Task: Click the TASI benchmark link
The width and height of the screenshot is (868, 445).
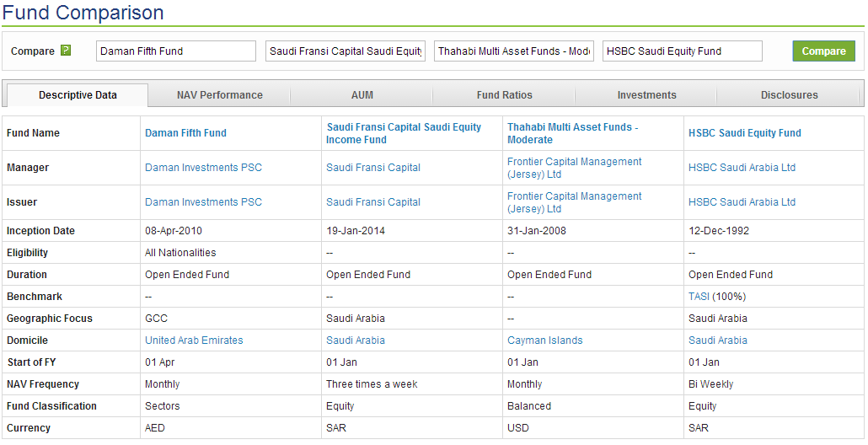Action: click(x=699, y=297)
